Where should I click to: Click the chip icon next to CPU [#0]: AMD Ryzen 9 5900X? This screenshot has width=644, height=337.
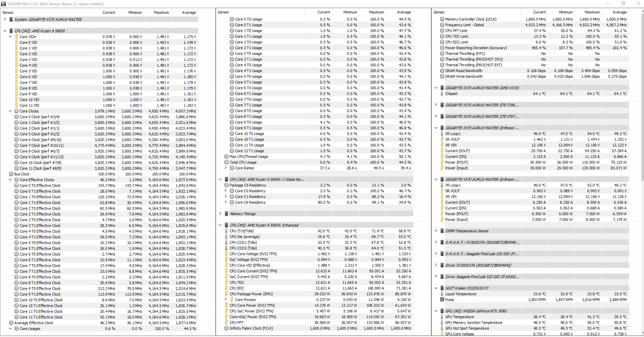pos(11,31)
